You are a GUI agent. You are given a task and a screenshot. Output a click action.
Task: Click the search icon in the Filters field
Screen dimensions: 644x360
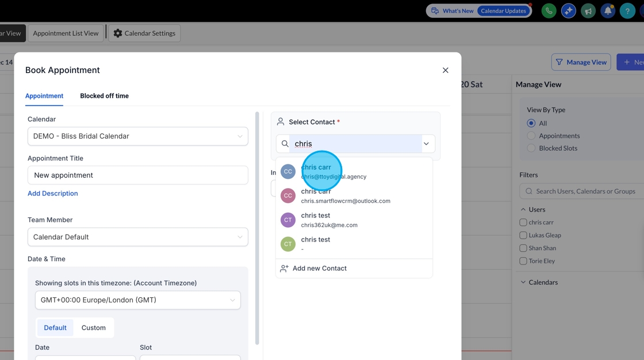tap(528, 191)
